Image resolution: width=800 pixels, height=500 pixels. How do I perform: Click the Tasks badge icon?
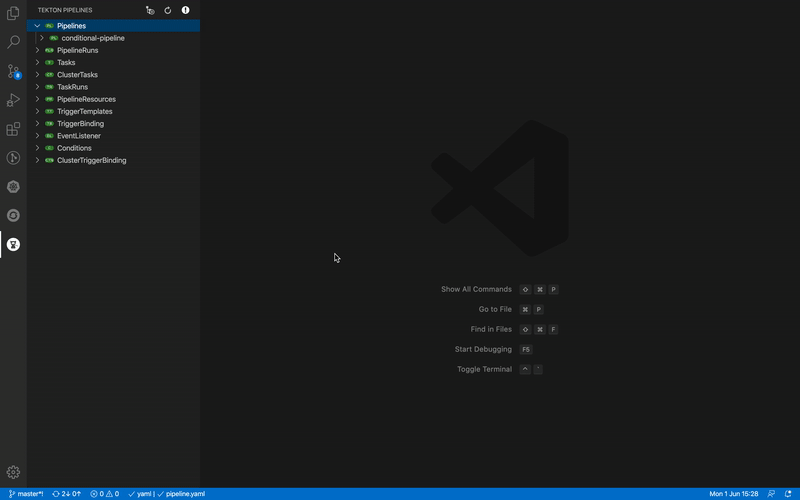point(49,62)
